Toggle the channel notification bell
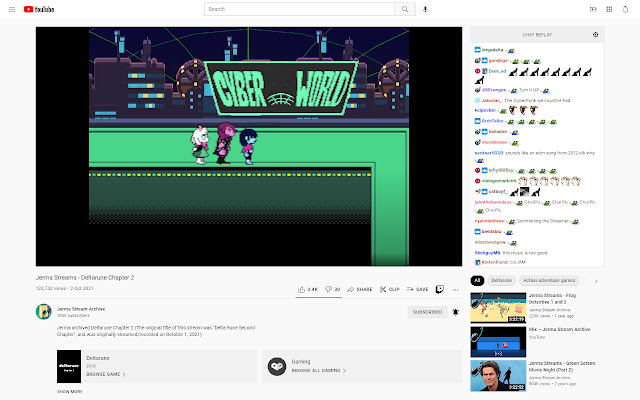This screenshot has width=640, height=400. 455,312
